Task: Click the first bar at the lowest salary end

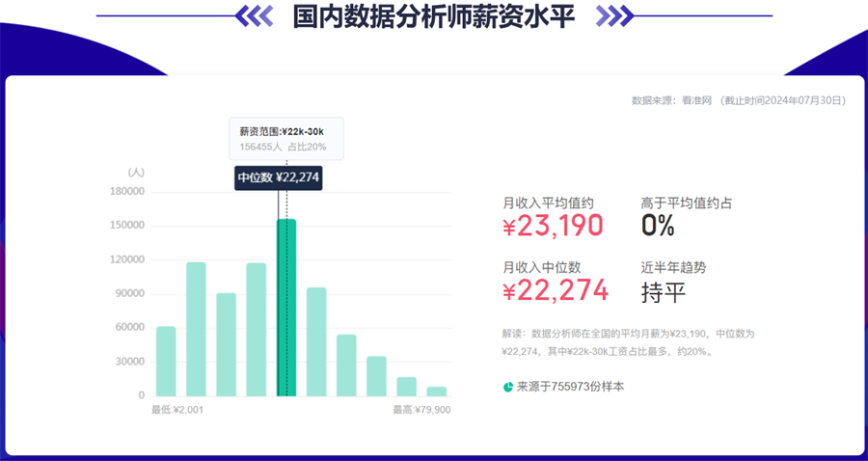Action: [166, 361]
